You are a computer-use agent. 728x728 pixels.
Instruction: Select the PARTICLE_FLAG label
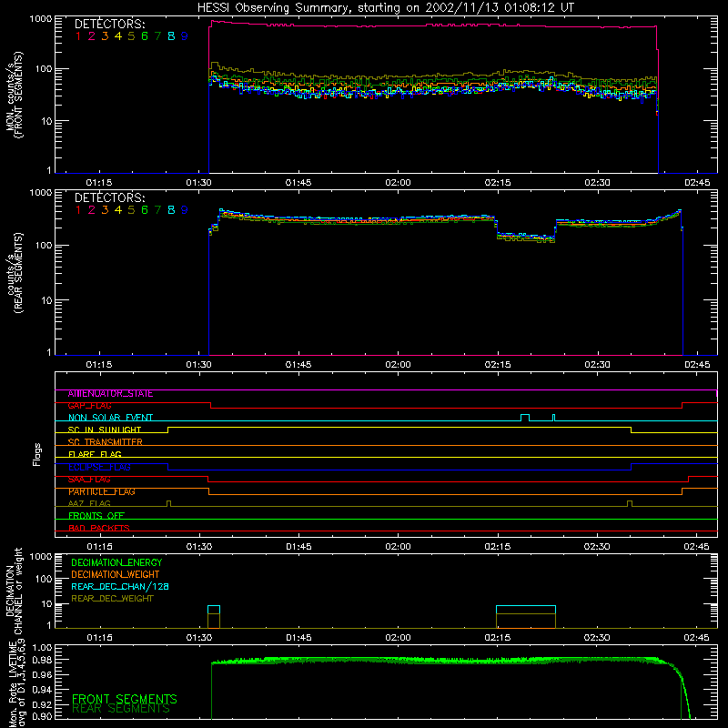(102, 491)
